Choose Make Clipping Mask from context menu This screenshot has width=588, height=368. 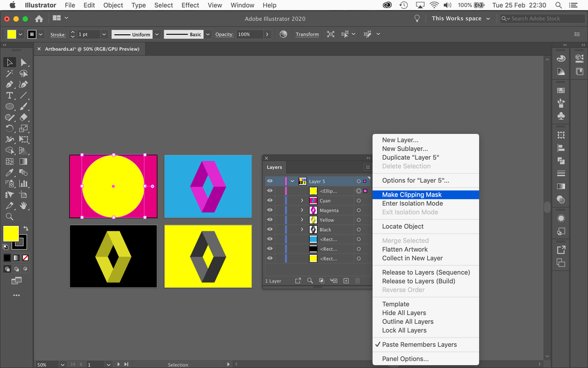coord(412,195)
